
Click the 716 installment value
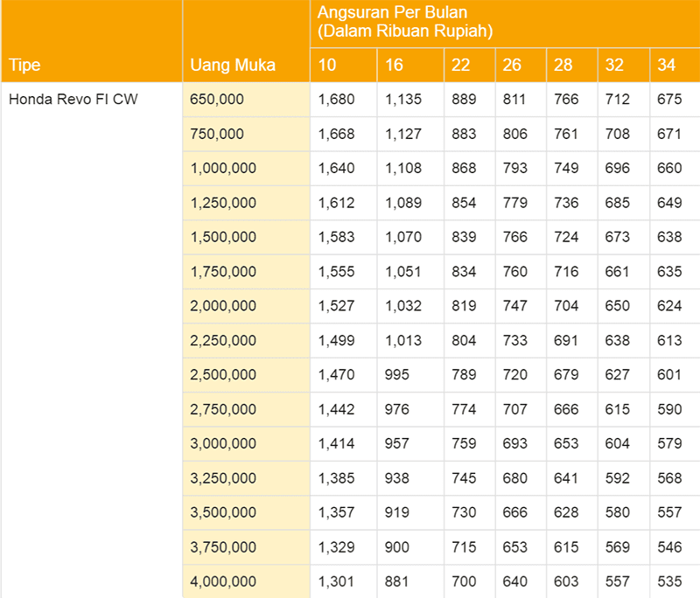[x=566, y=272]
